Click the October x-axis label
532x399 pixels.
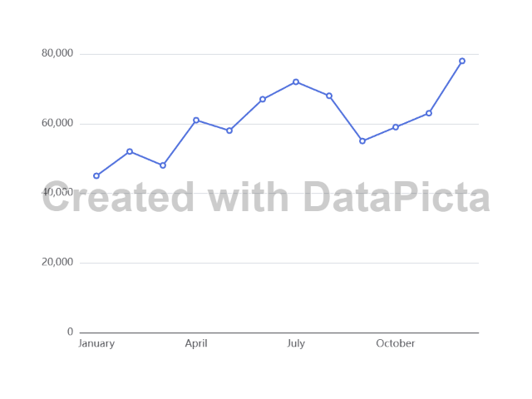(396, 343)
